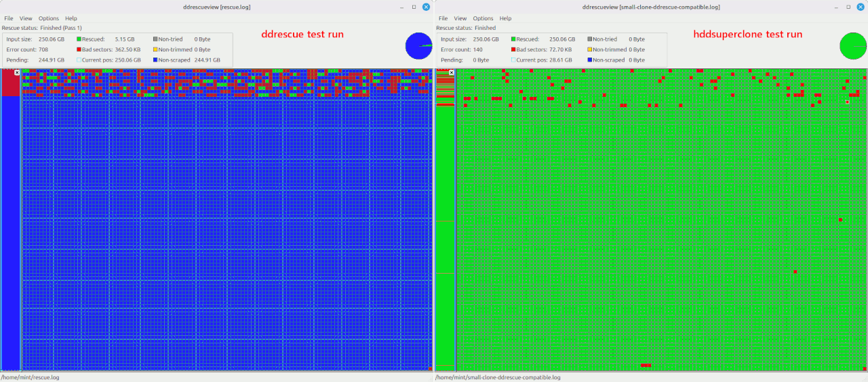Click the bad sectors value '362.50 KB'
Screen dimensions: 868x382
[x=127, y=49]
